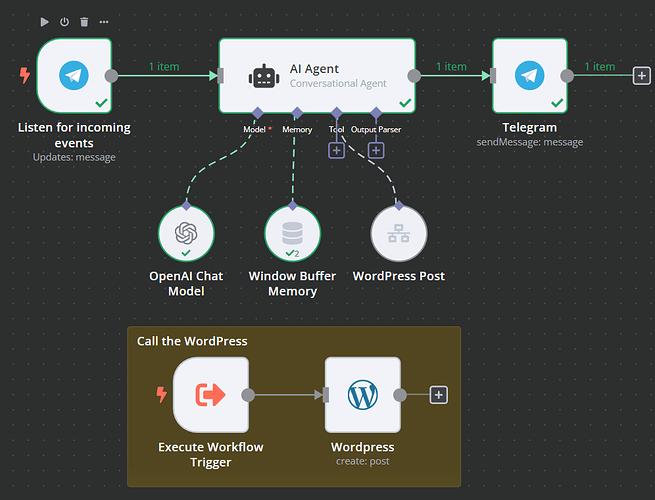Image resolution: width=655 pixels, height=500 pixels.
Task: Delete the node with trash icon
Action: pos(84,22)
